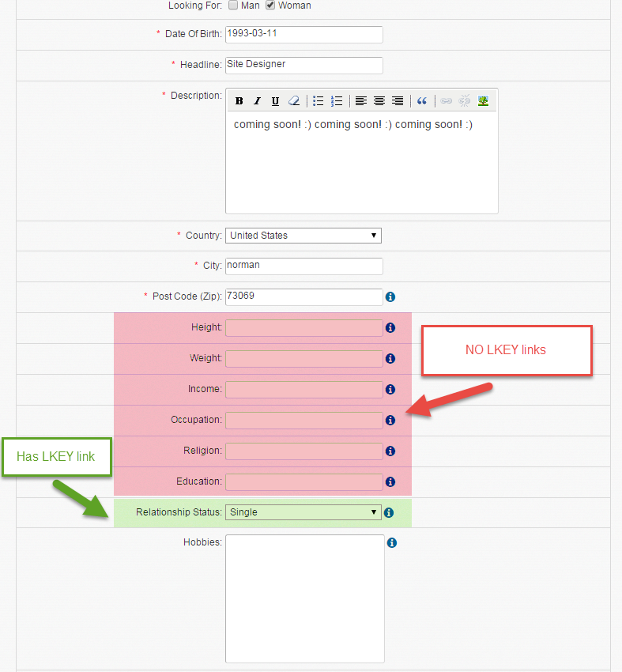Viewport: 622px width, 672px height.
Task: Open info icon beside Hobbies box
Action: [392, 542]
